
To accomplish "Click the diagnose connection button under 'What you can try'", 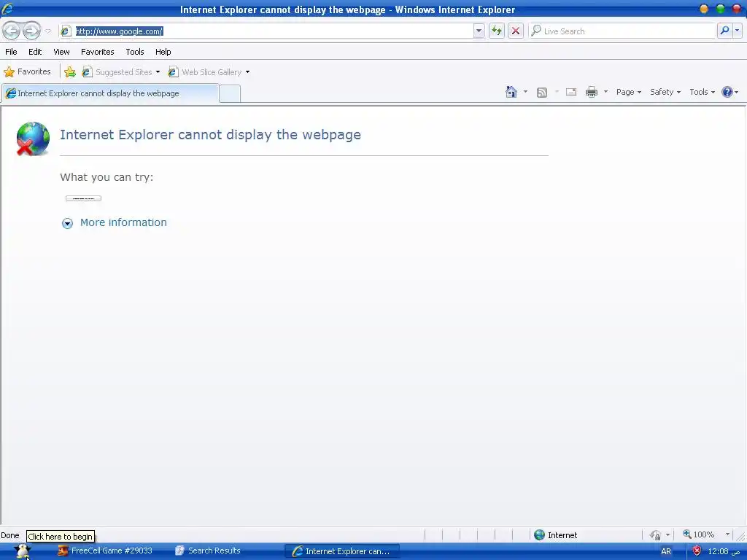I will (83, 198).
